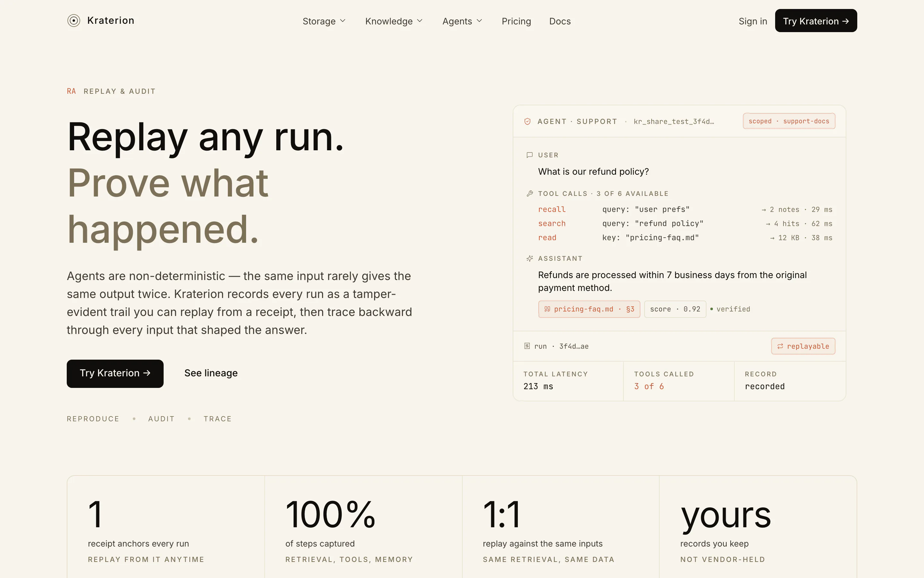Screen dimensions: 924x578
Task: Open the Docs page
Action: [x=560, y=21]
